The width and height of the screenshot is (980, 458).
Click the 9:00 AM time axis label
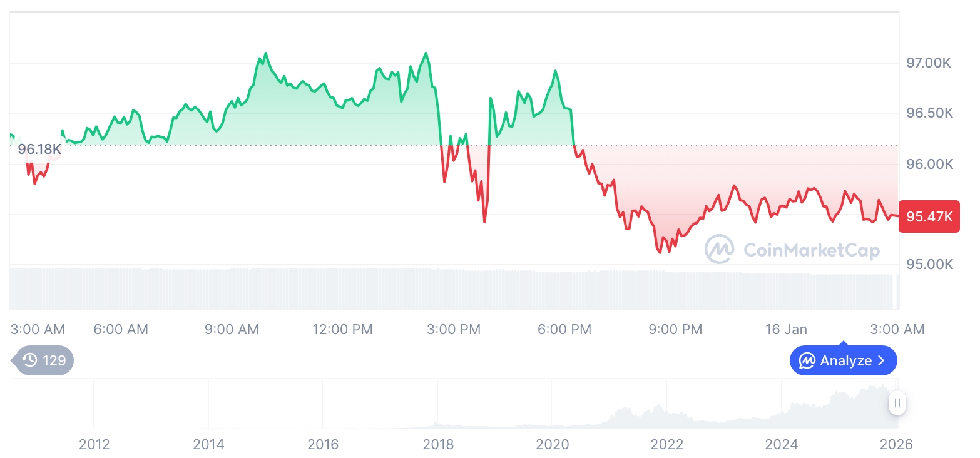tap(232, 329)
